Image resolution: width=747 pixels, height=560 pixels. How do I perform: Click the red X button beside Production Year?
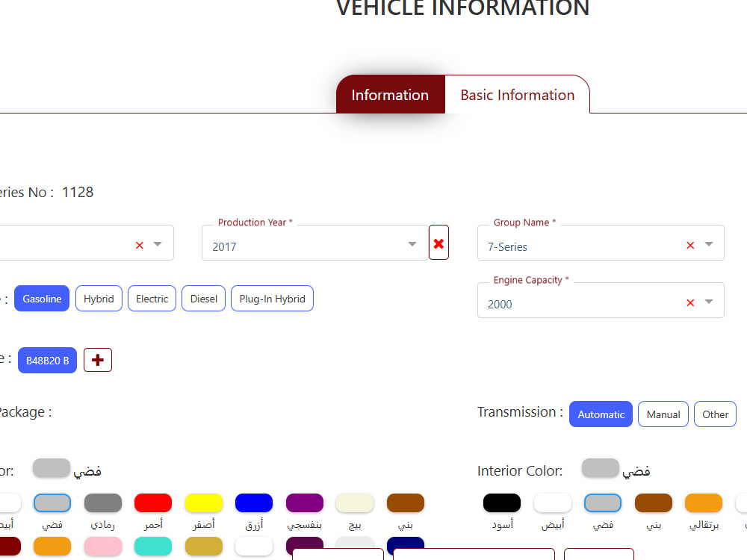pos(438,243)
